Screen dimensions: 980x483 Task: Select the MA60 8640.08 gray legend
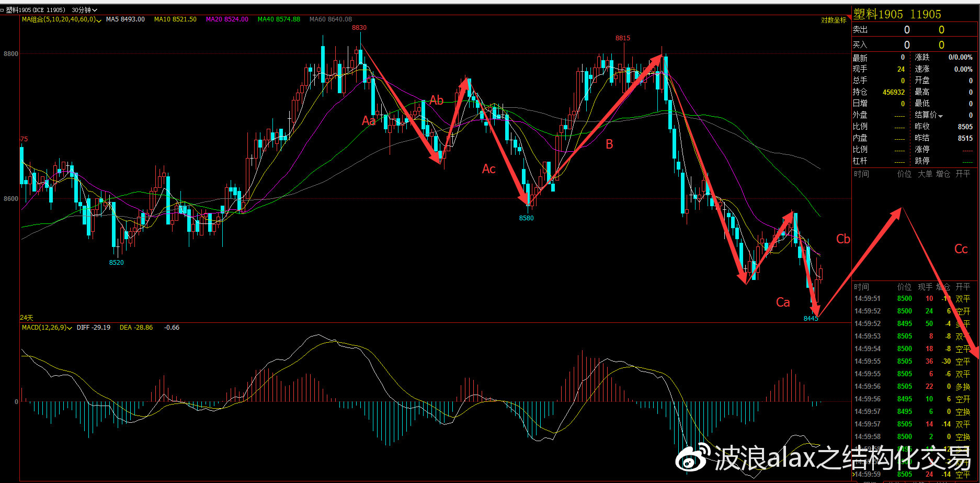pos(331,19)
